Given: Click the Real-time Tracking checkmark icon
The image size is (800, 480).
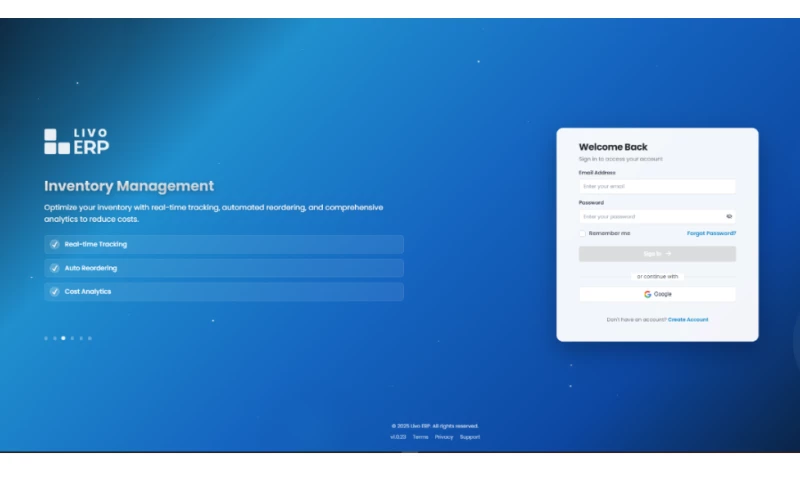Looking at the screenshot, I should (x=54, y=244).
